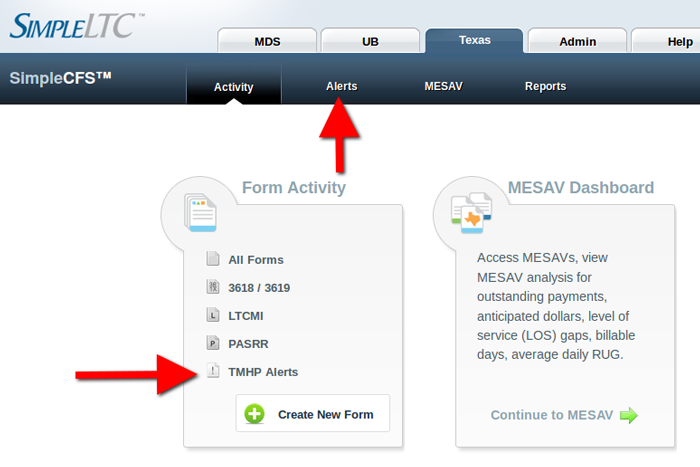Click the All Forms page icon
Viewport: 700px width, 467px height.
pos(213,259)
